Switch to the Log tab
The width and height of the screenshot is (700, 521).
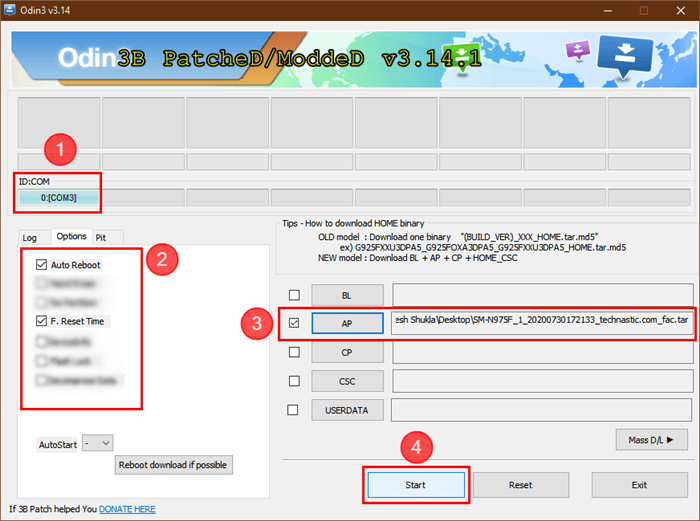(x=29, y=238)
